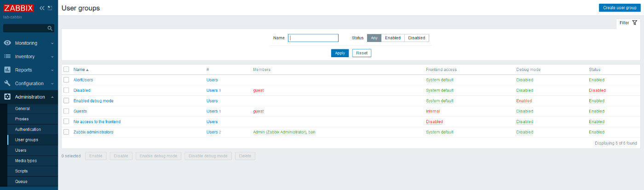Open Authentication under Administration

[x=29, y=130]
